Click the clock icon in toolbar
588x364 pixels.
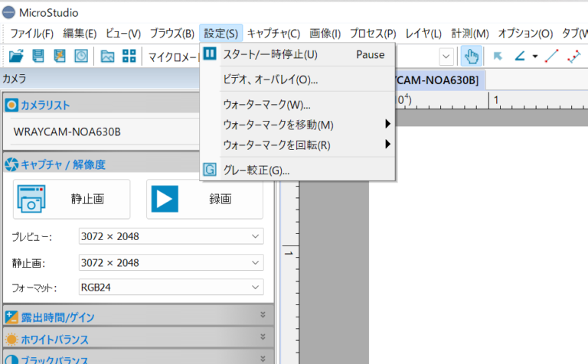click(80, 56)
